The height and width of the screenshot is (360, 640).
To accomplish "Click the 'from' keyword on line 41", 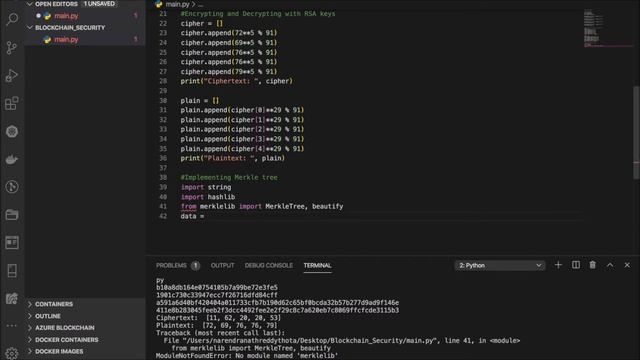I will click(188, 207).
